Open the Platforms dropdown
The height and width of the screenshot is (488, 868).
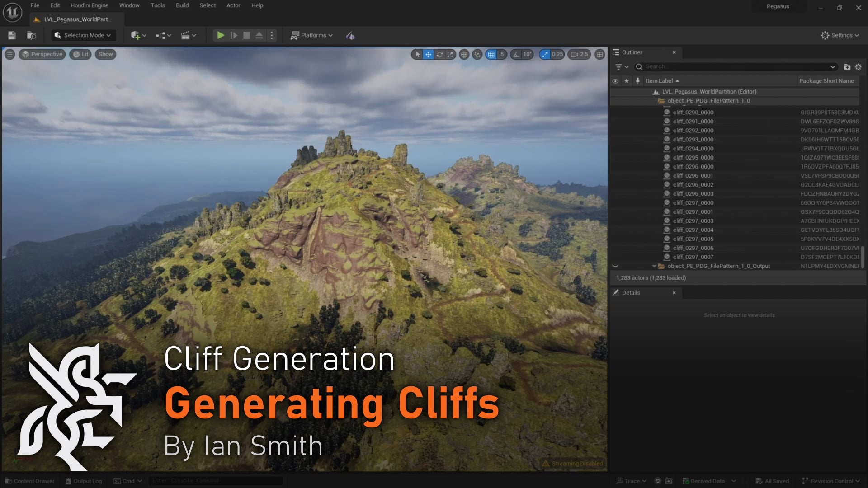pyautogui.click(x=311, y=35)
